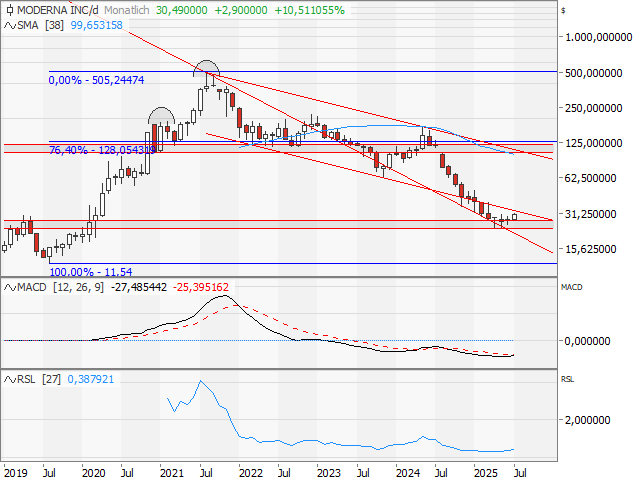Select the 100,00% - 11,54 Fibonacci label

point(91,272)
